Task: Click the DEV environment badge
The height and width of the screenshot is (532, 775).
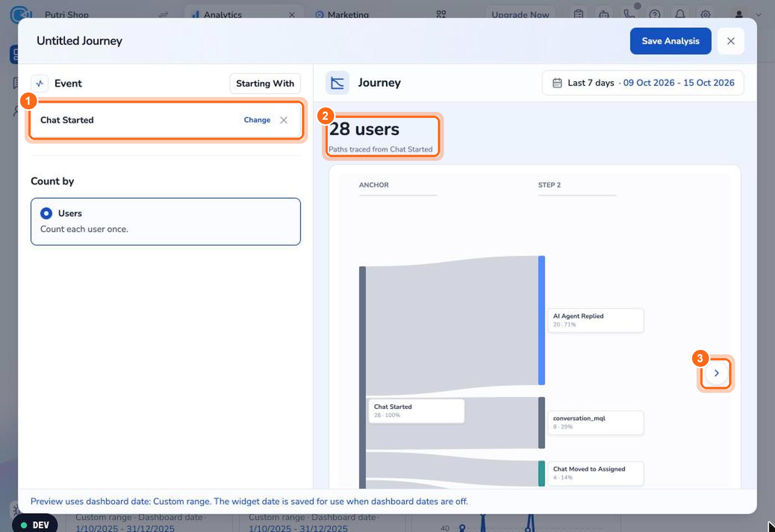Action: point(35,525)
